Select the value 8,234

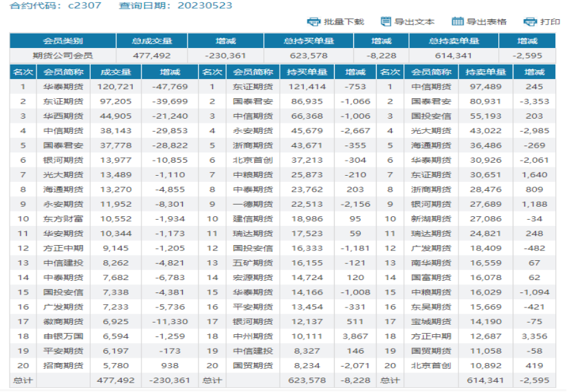[307, 366]
